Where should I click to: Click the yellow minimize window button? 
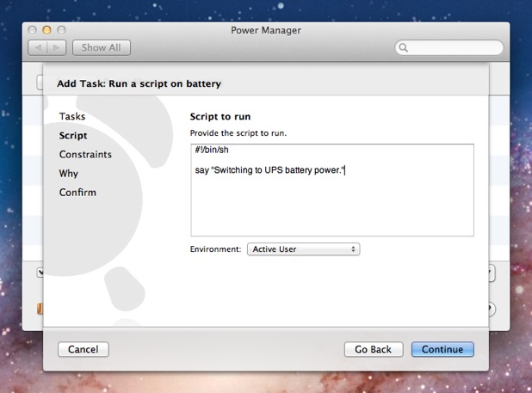pos(46,30)
